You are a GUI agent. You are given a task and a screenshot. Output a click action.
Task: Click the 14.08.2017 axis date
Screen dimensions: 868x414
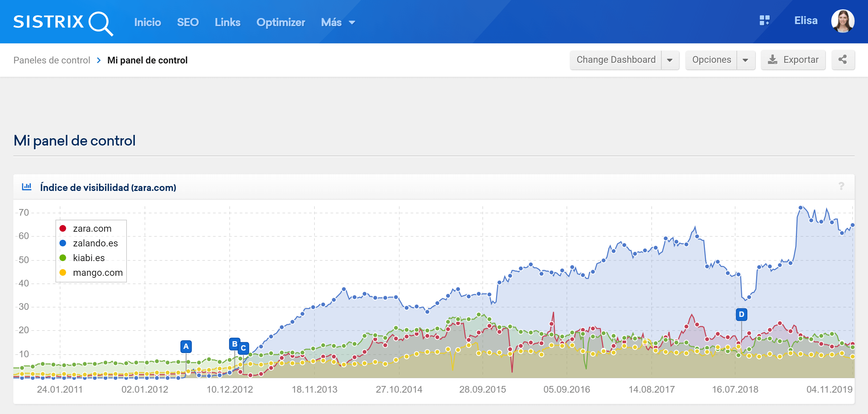[x=651, y=389]
